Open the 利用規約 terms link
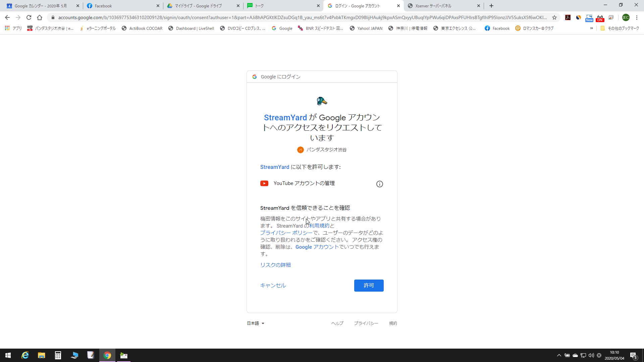 [319, 226]
